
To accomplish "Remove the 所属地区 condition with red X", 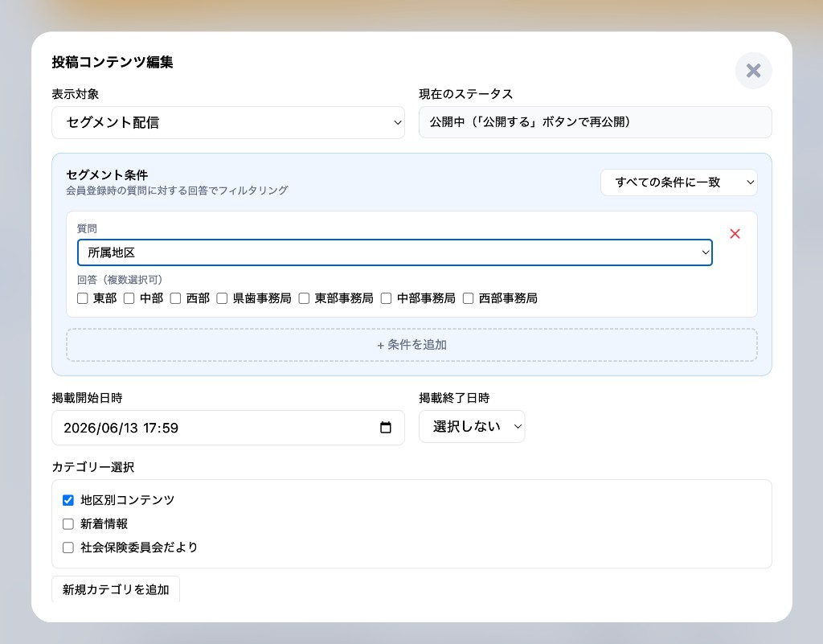I will click(735, 234).
